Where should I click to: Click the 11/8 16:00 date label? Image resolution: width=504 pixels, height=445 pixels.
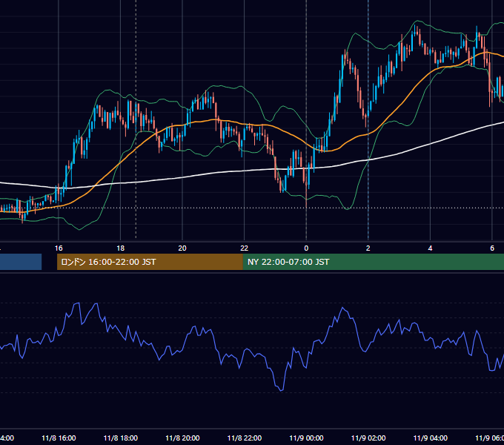click(59, 438)
